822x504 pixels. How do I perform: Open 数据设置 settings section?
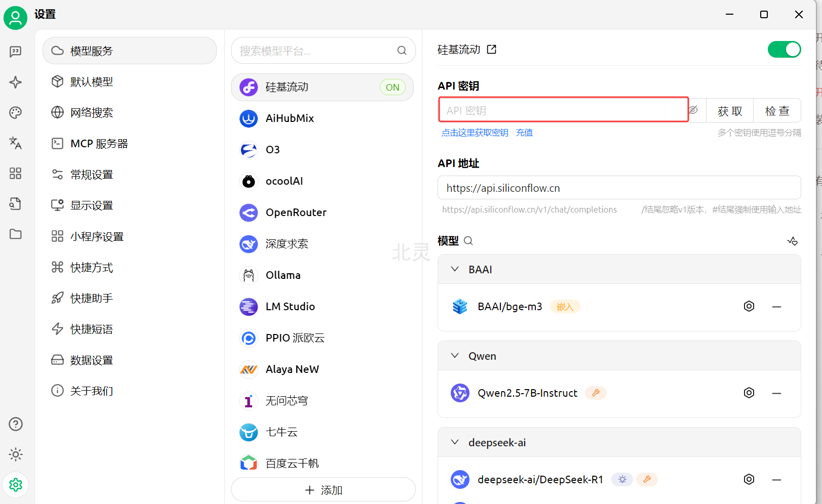click(130, 360)
